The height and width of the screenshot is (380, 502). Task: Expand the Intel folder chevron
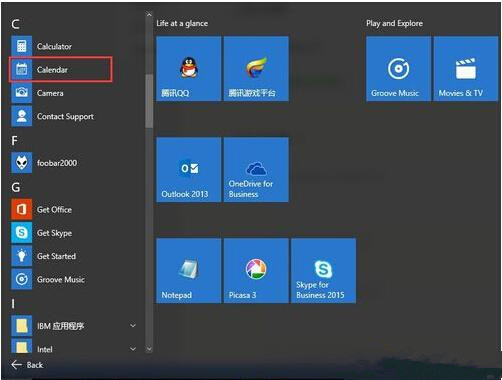click(133, 349)
